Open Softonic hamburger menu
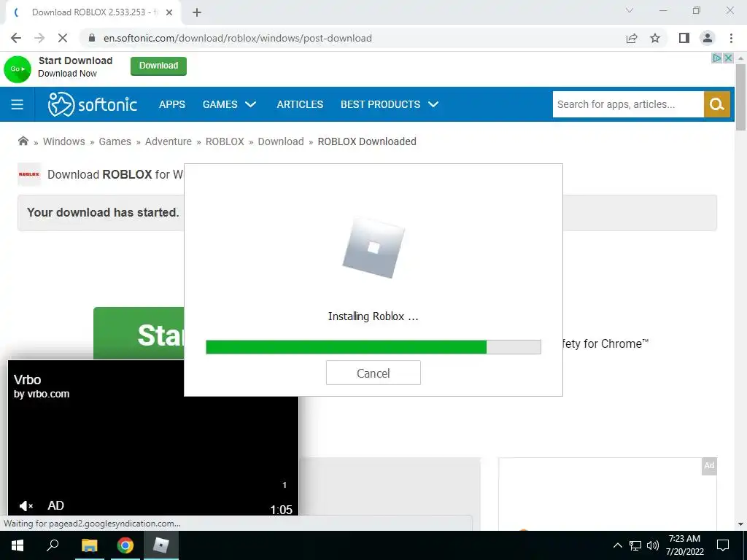Viewport: 747px width, 560px height. click(18, 104)
